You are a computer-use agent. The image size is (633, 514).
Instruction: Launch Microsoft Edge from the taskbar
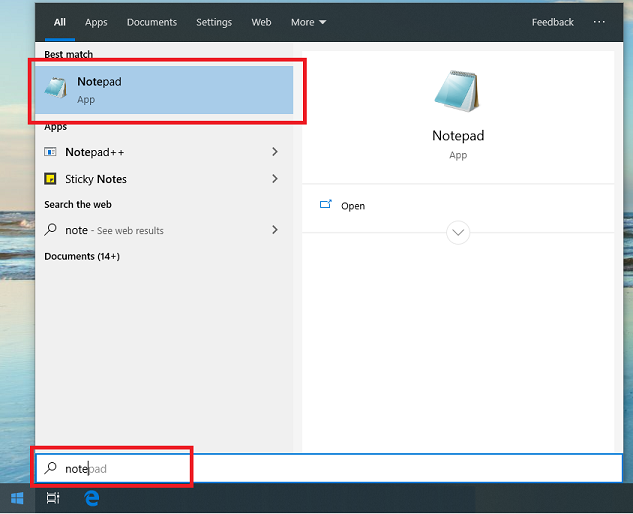pyautogui.click(x=91, y=497)
